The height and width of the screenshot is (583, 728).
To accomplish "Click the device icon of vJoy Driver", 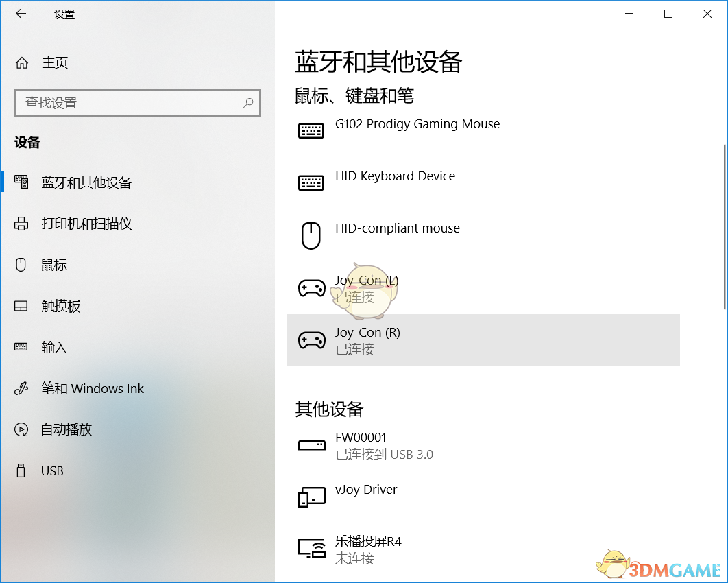I will (311, 497).
